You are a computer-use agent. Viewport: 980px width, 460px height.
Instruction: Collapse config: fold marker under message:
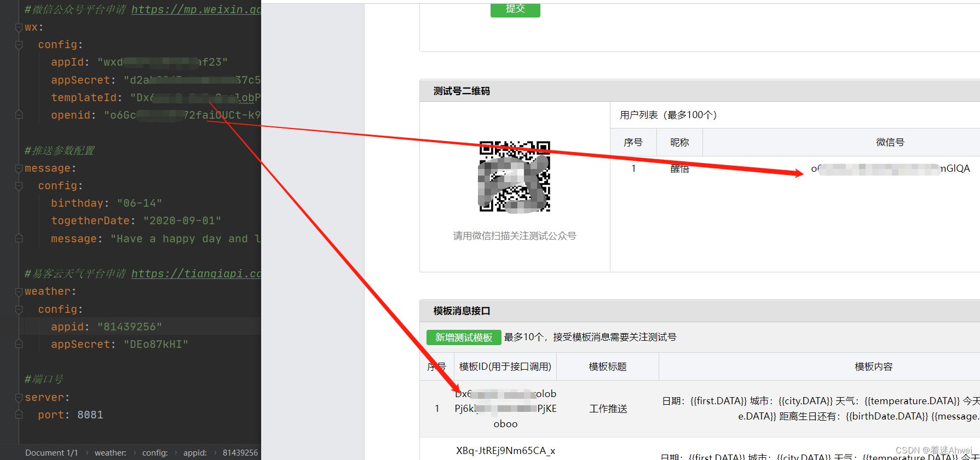[19, 186]
